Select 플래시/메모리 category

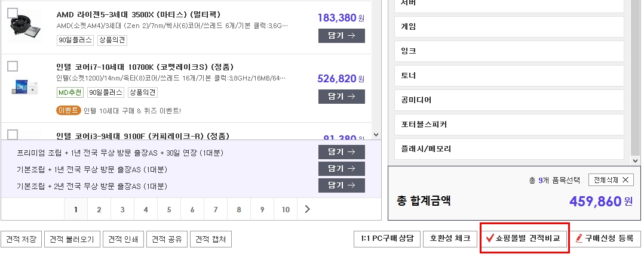(509, 149)
